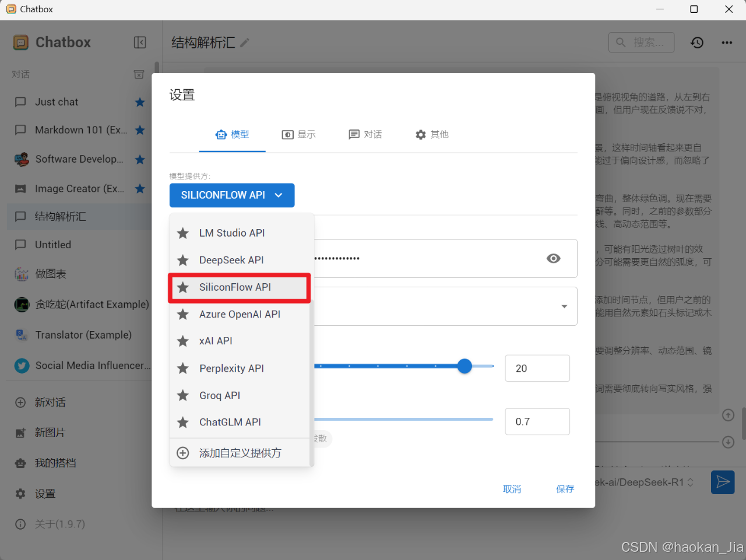746x560 pixels.
Task: Unstar the Just chat conversation
Action: pos(140,102)
